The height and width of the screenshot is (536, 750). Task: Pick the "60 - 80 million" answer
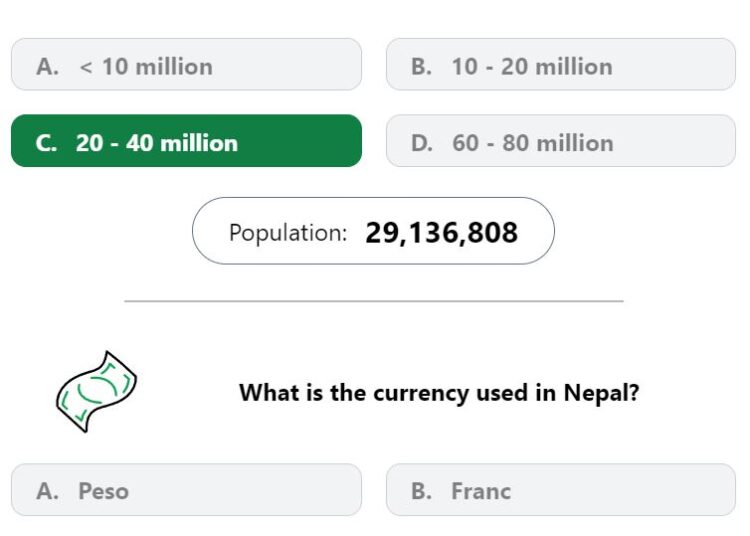point(561,141)
